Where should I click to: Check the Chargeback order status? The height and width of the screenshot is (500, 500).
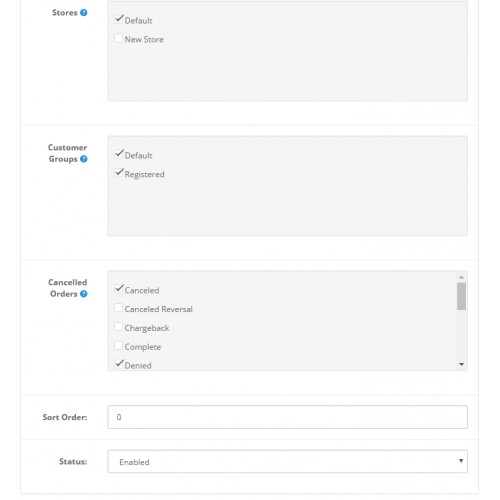tap(118, 326)
